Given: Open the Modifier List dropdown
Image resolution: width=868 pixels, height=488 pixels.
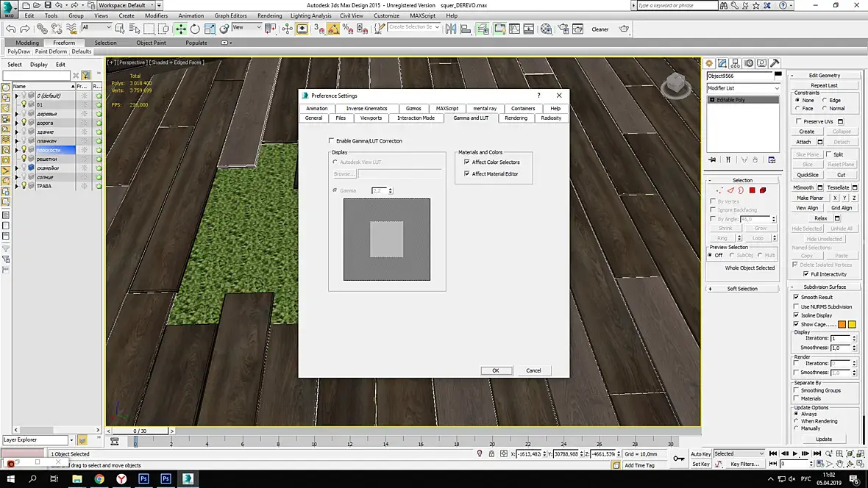Looking at the screenshot, I should pos(743,88).
